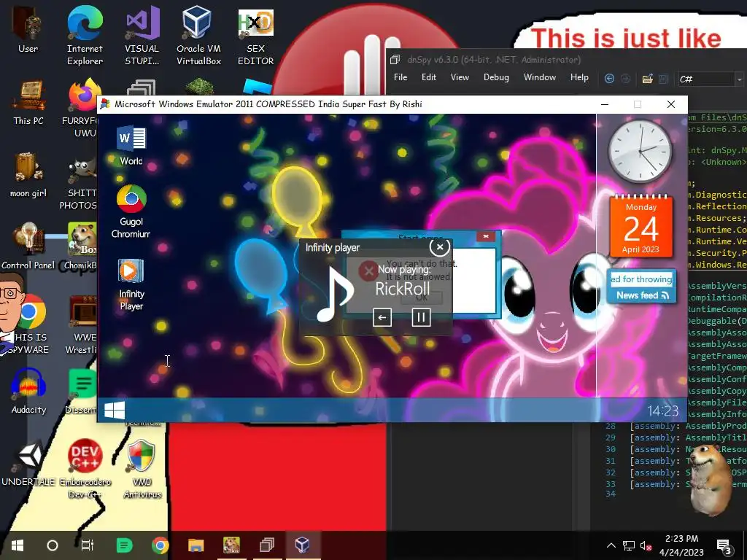Click the analog clock gadget

640,150
